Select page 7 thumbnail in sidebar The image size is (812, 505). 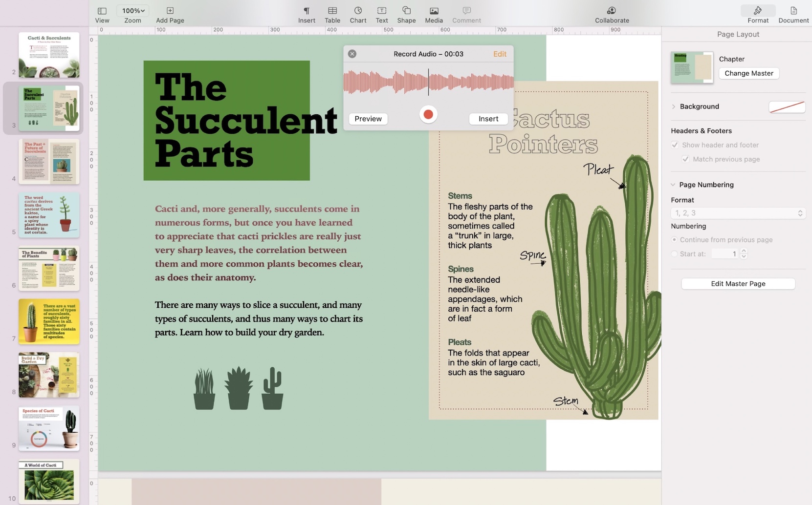[49, 321]
